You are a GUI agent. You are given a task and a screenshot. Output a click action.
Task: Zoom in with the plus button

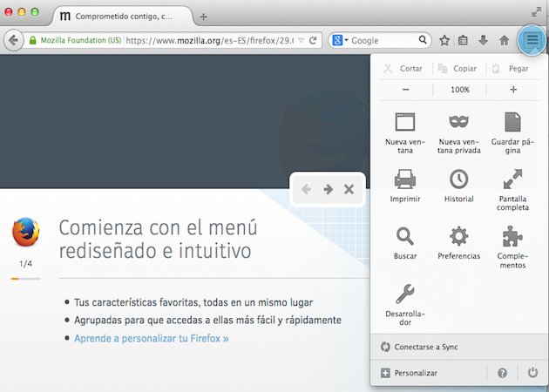[513, 90]
